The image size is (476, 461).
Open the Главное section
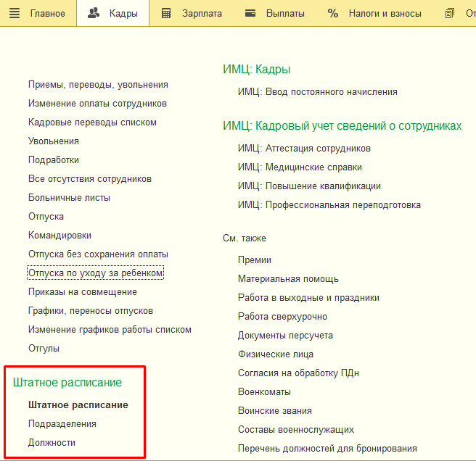click(48, 14)
